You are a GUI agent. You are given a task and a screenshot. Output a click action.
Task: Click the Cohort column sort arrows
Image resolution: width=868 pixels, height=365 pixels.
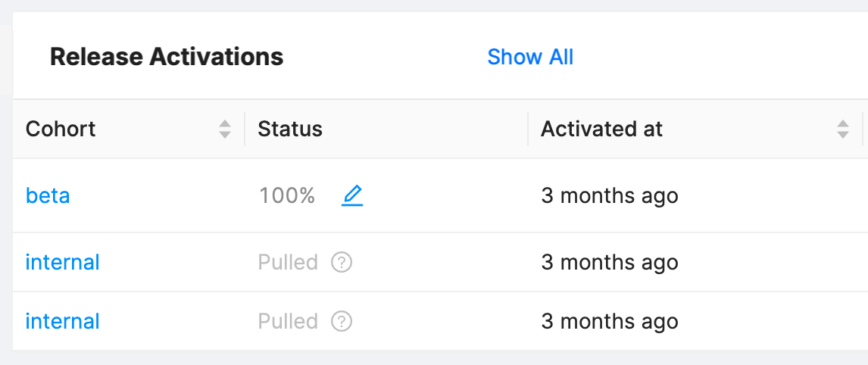pyautogui.click(x=225, y=129)
